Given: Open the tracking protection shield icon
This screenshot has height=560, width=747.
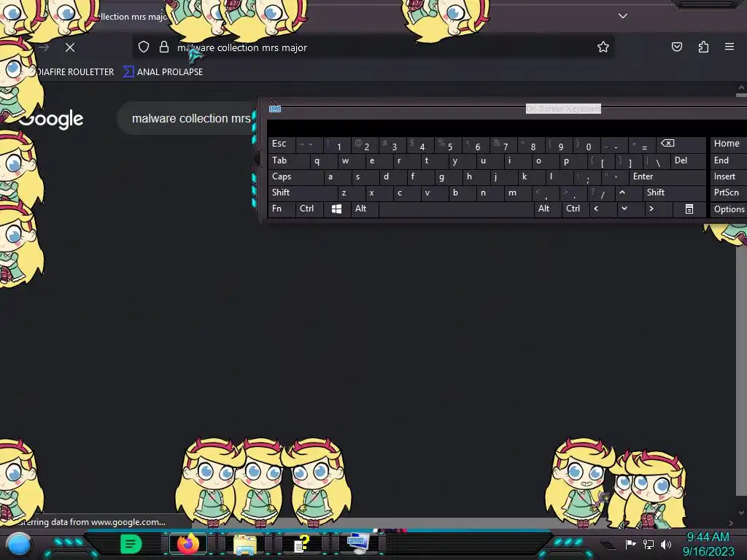Looking at the screenshot, I should (144, 47).
